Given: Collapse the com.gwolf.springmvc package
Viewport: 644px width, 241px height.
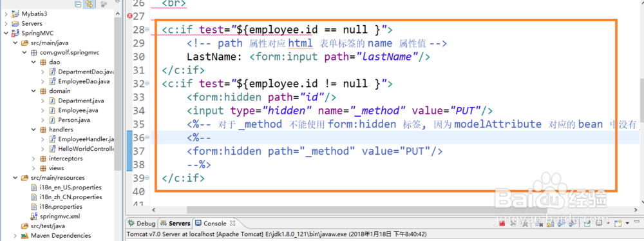Looking at the screenshot, I should pos(24,53).
